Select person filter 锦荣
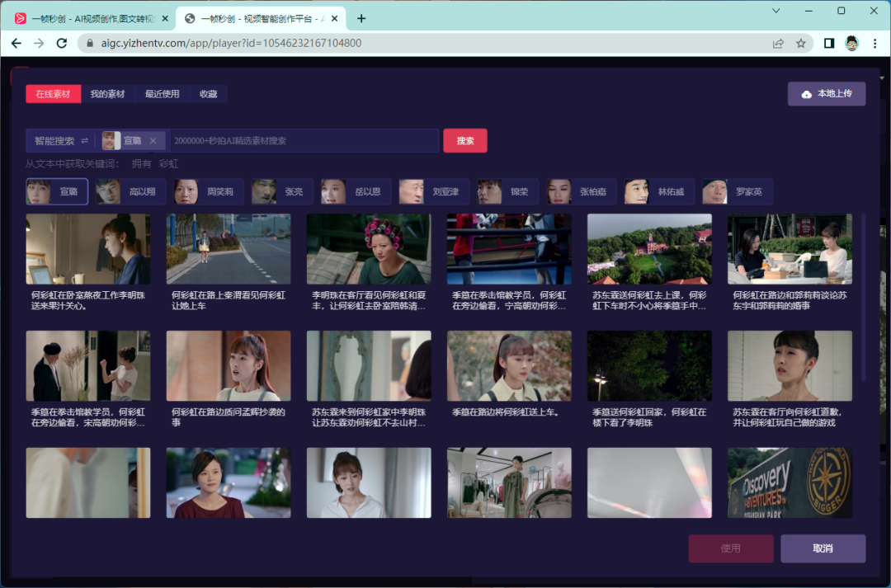891x588 pixels. point(507,191)
